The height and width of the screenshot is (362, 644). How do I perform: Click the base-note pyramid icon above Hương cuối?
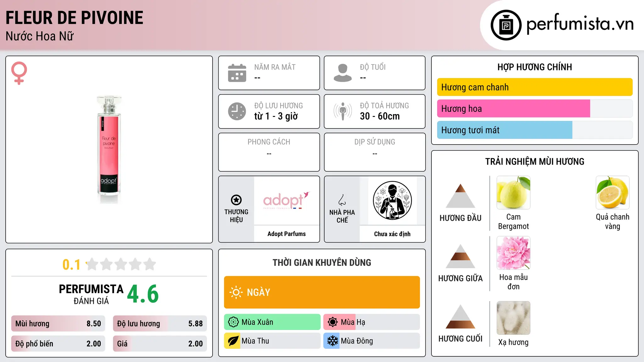[460, 316]
